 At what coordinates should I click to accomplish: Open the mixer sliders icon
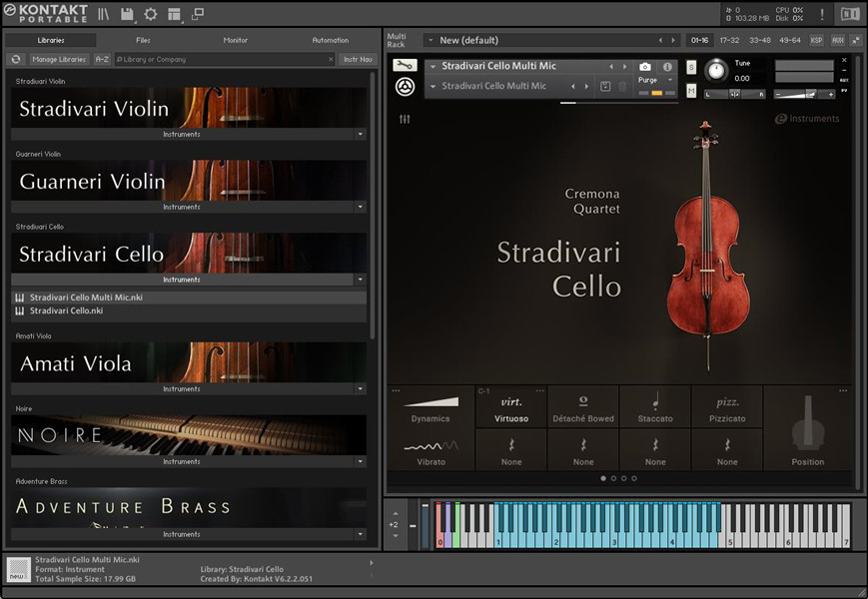[405, 119]
